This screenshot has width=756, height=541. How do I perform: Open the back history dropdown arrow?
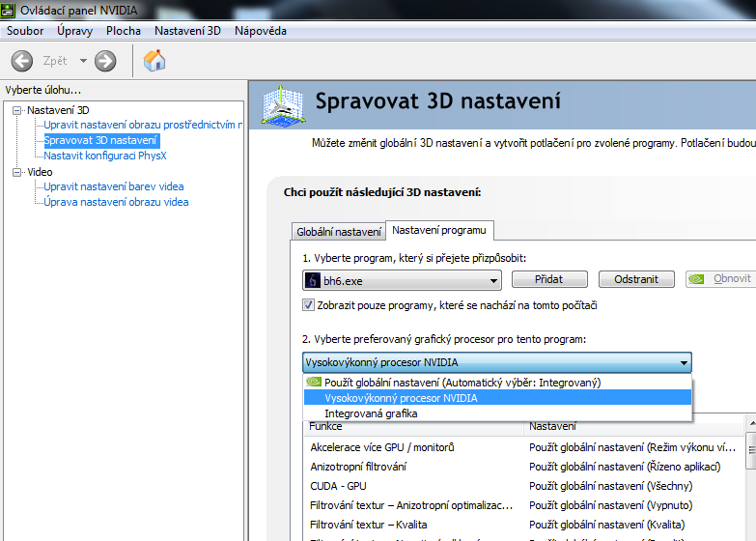(83, 61)
